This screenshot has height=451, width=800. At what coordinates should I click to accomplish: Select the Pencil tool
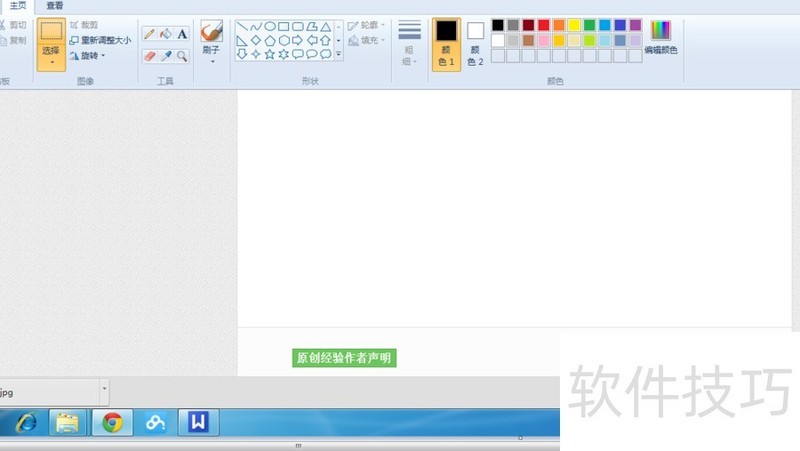pyautogui.click(x=149, y=34)
